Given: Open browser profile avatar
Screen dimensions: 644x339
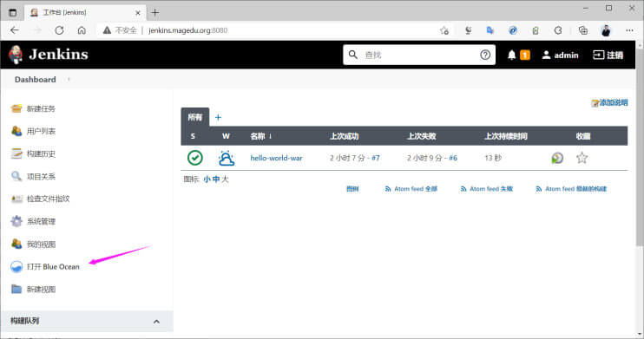Looking at the screenshot, I should (606, 30).
